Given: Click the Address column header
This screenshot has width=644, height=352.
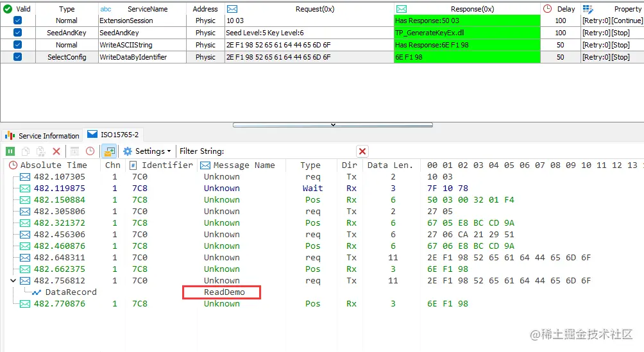Looking at the screenshot, I should (x=205, y=9).
